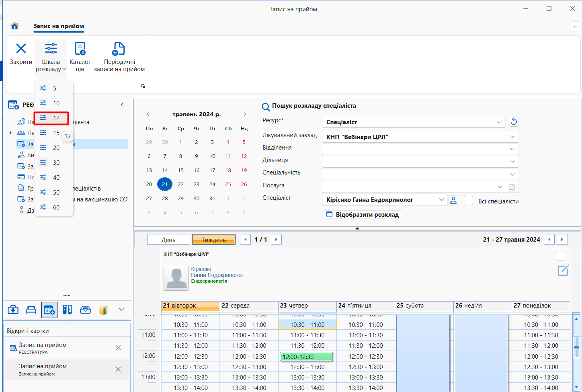Click the reset resource refresh icon
Image resolution: width=582 pixels, height=392 pixels.
(x=514, y=121)
